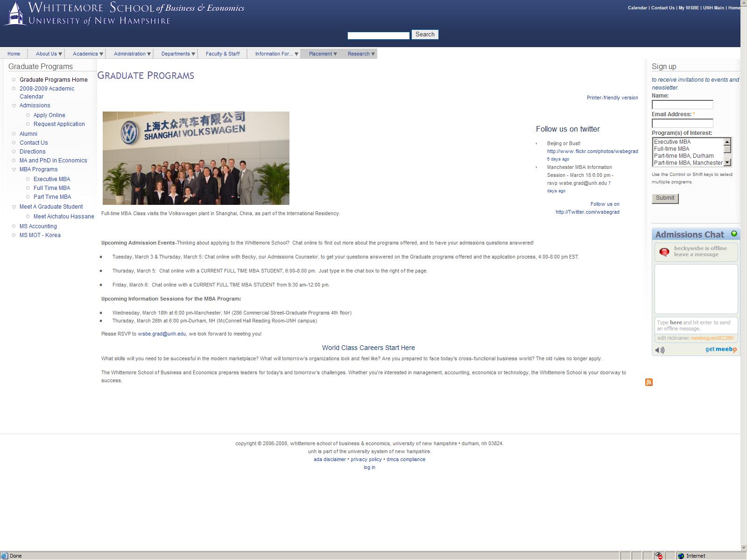Open the Twitter.com/wsbegrad link

587,212
